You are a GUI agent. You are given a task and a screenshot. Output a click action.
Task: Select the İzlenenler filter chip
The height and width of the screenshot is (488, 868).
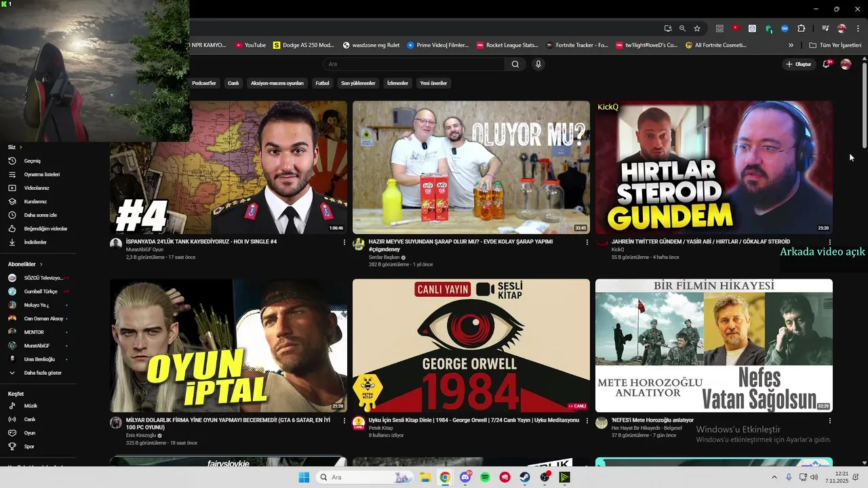[x=397, y=83]
